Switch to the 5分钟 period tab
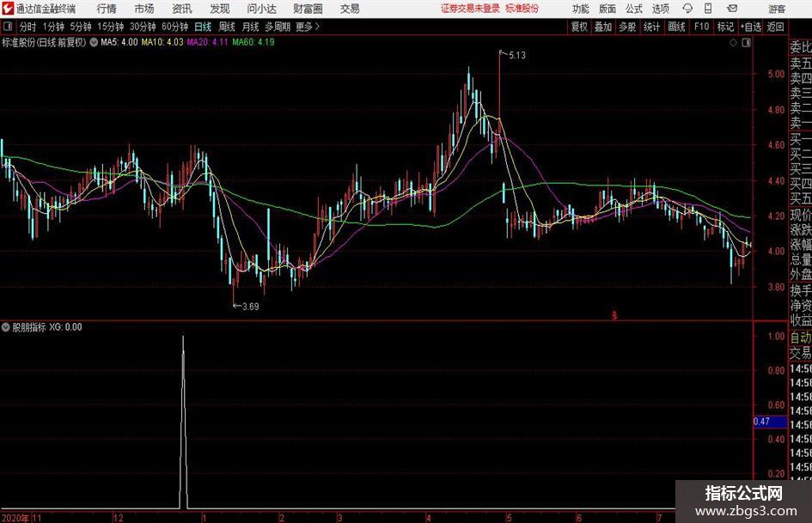 tap(81, 27)
